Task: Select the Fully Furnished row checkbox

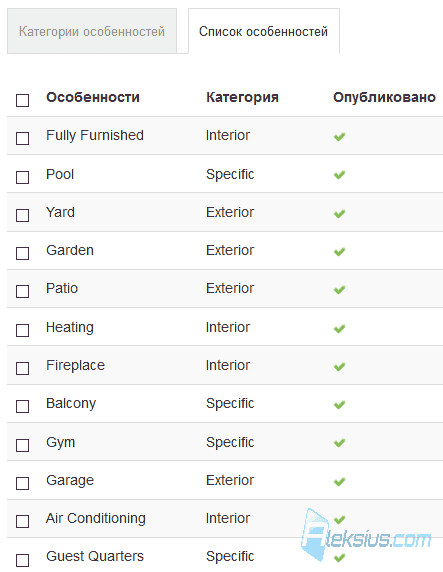Action: pyautogui.click(x=22, y=138)
